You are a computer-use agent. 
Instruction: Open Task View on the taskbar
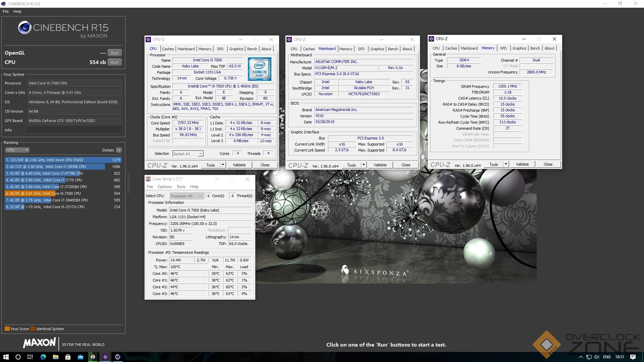[x=30, y=357]
